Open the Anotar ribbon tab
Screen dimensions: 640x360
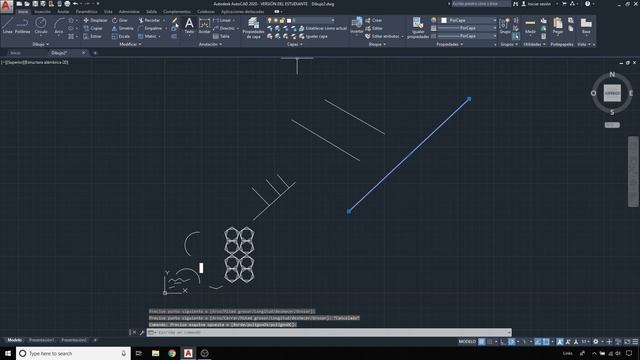[x=63, y=11]
